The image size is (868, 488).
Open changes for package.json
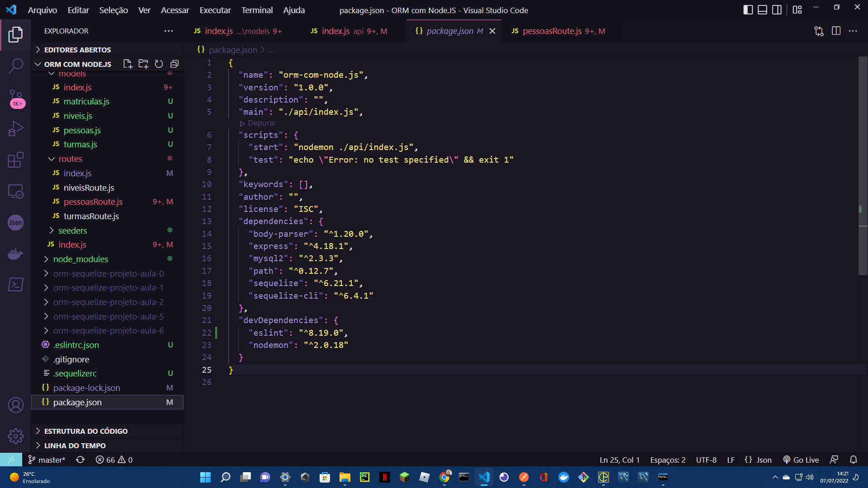click(819, 31)
